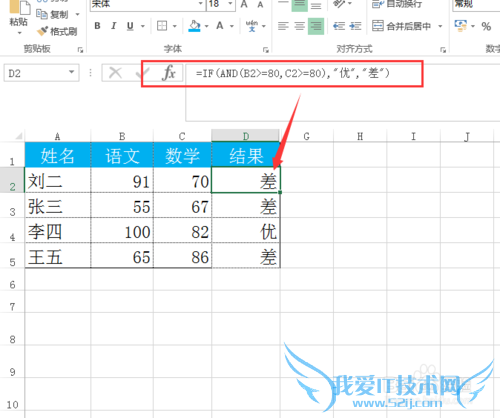The image size is (500, 418).
Task: Toggle Italic formatting
Action: [114, 26]
